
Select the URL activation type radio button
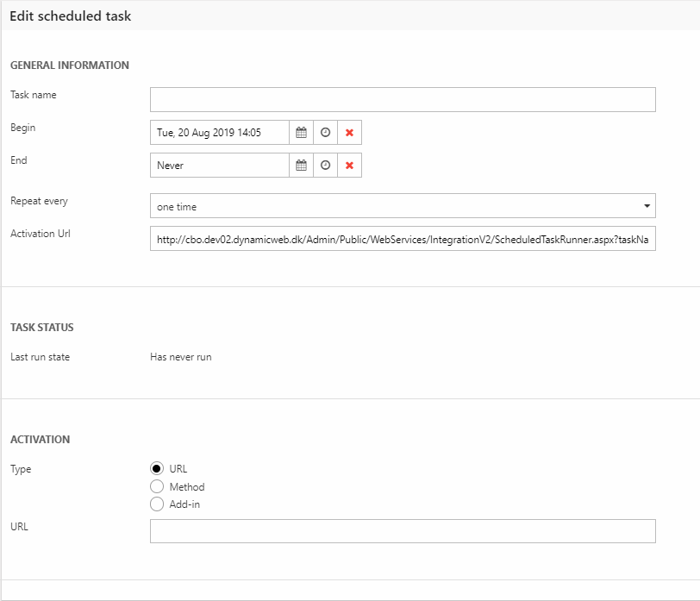pyautogui.click(x=157, y=468)
